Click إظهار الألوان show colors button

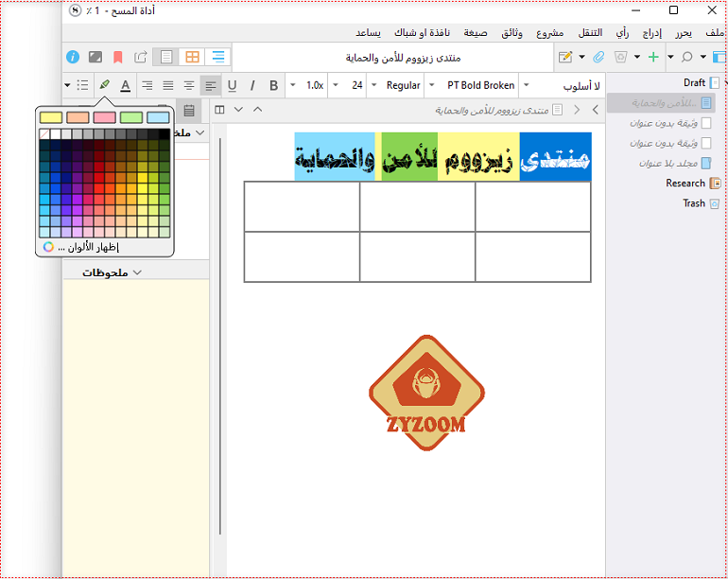[81, 247]
